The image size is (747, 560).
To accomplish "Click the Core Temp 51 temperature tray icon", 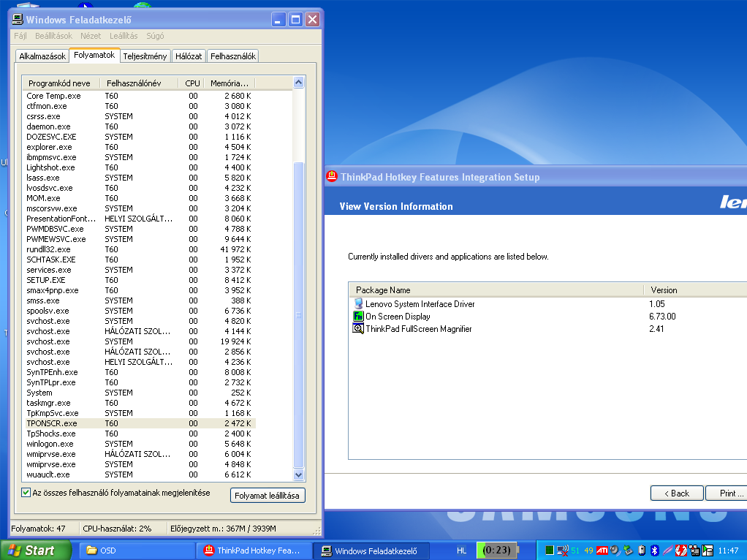I will [575, 550].
